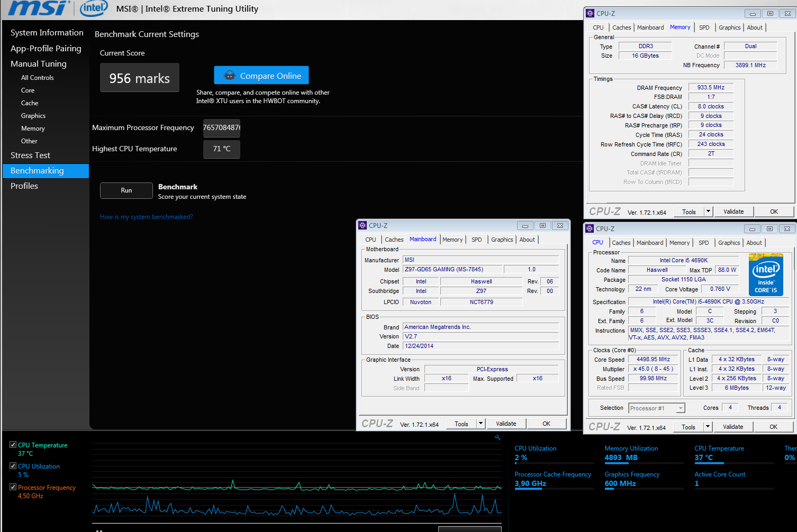
Task: Click the Maximum Processor Frequency value field
Action: coord(222,128)
